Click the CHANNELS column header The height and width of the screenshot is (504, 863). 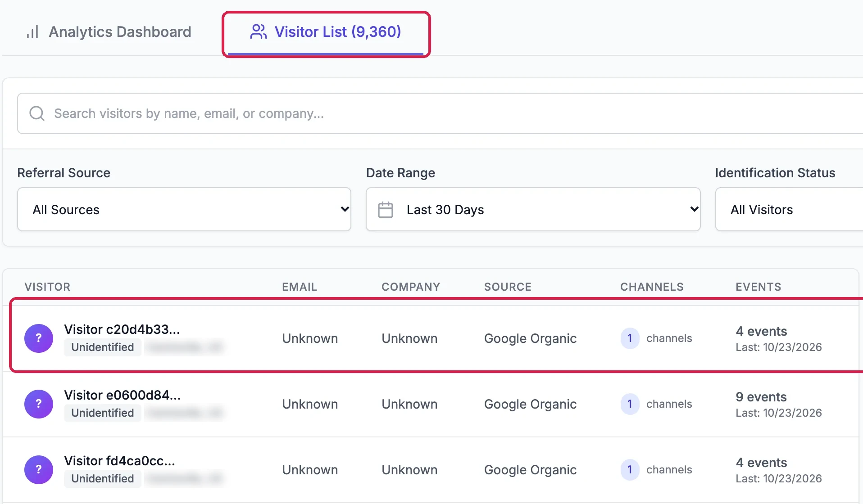652,287
